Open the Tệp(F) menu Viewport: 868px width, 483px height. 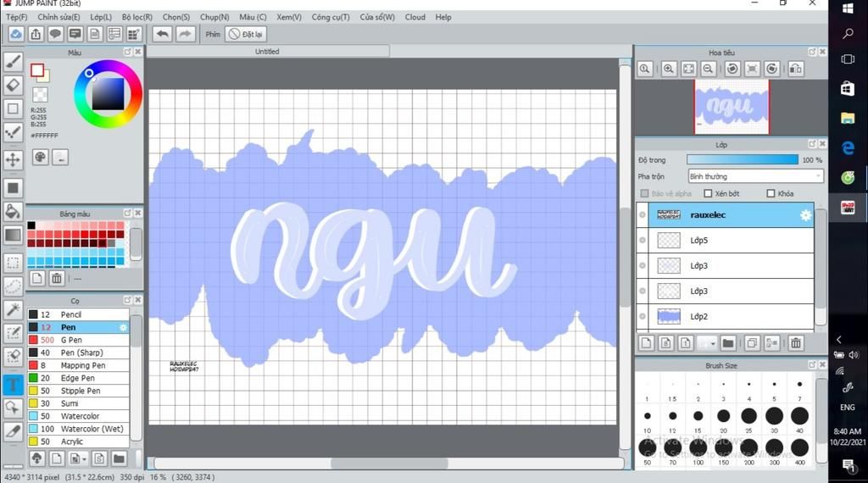[x=17, y=17]
